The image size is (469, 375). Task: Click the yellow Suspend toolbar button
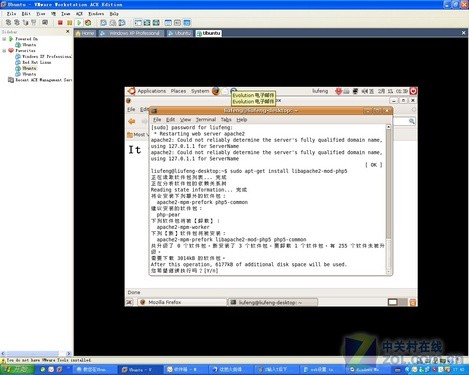(x=69, y=23)
